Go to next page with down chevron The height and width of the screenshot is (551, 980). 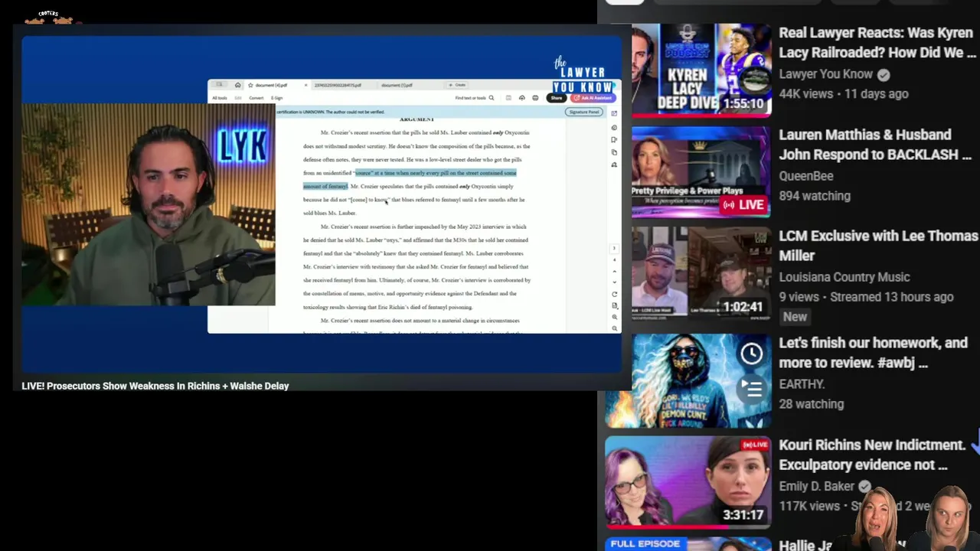pyautogui.click(x=614, y=282)
